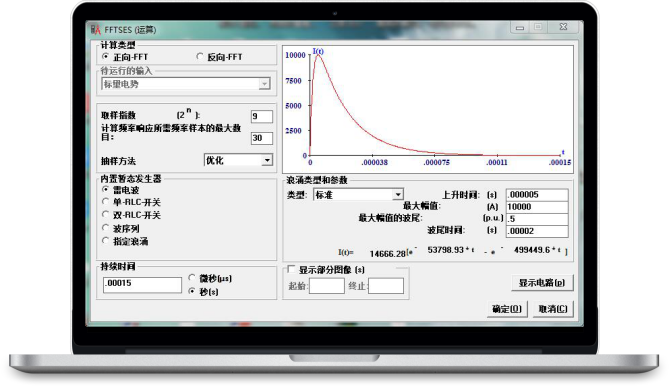Click the 取样指数 field showing 9

click(x=262, y=116)
